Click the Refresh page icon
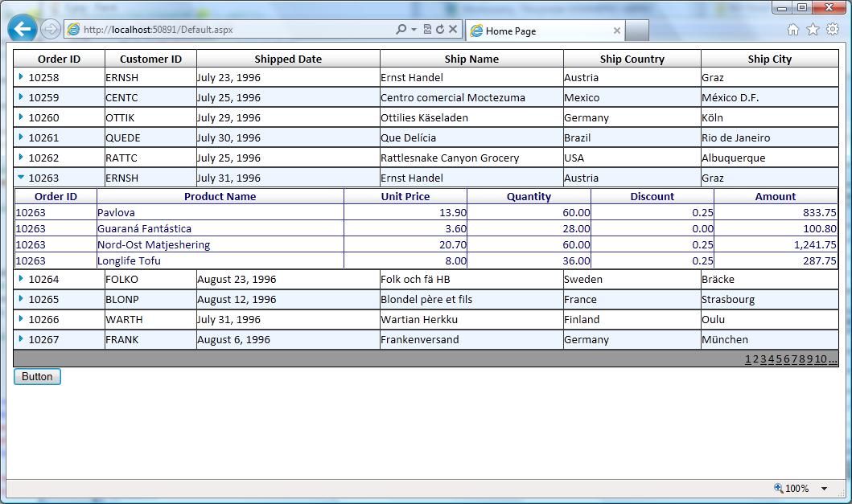The width and height of the screenshot is (852, 504). (440, 29)
